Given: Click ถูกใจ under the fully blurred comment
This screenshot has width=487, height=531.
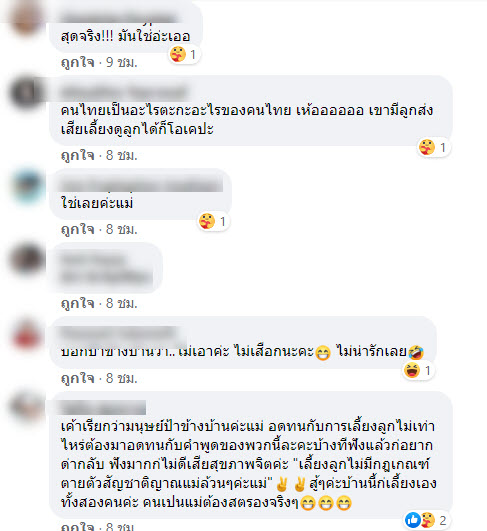Looking at the screenshot, I should coord(78,303).
